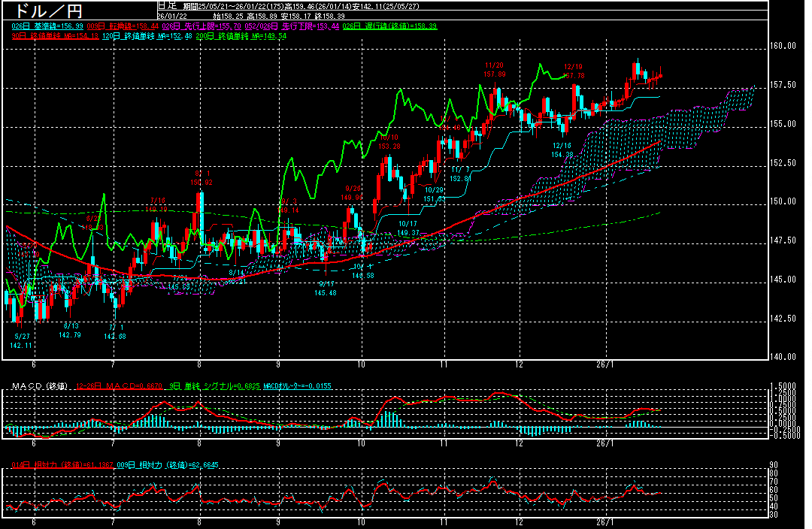Click the 5/27 low marker 142.11
Screen dimensions: 812x529
point(20,340)
